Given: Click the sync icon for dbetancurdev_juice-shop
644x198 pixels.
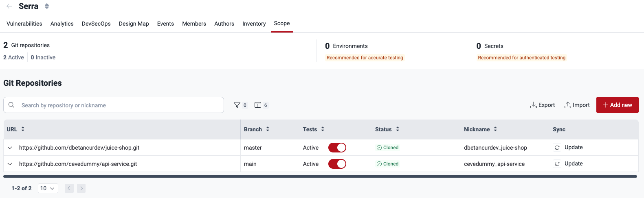Looking at the screenshot, I should pyautogui.click(x=557, y=148).
